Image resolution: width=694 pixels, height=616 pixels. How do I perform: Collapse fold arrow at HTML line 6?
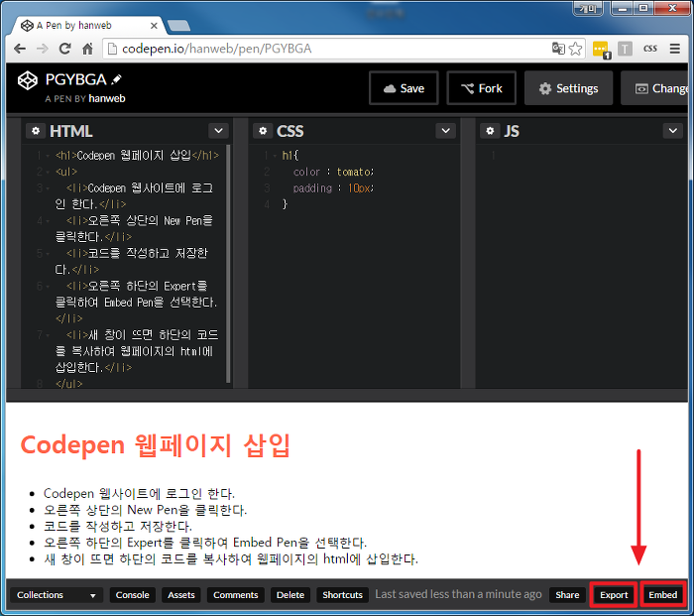coord(48,287)
